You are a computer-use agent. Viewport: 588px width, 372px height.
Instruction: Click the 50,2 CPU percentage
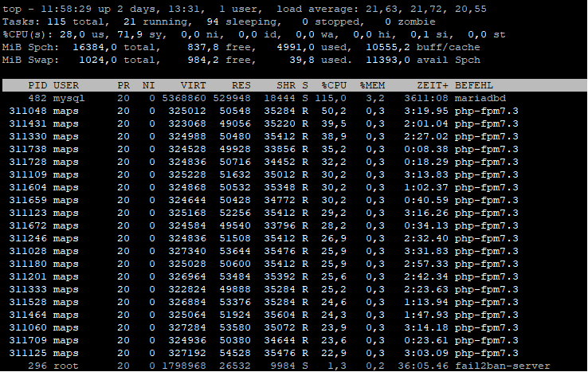click(x=334, y=111)
